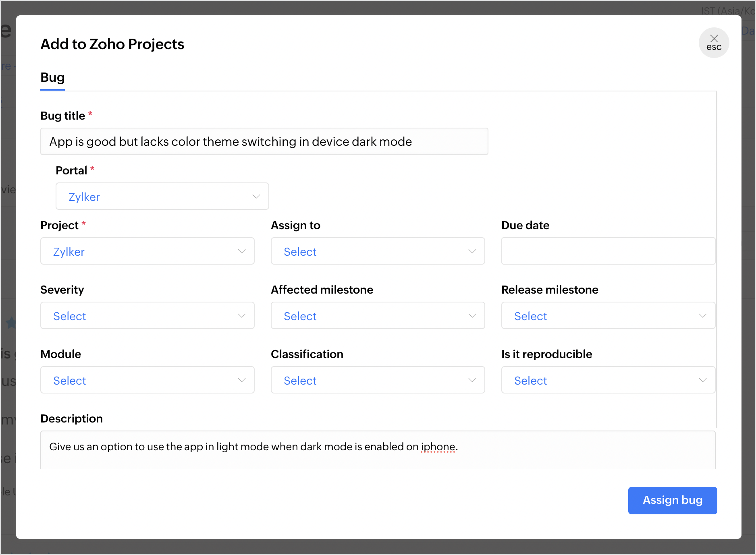Open the Portal dropdown

(162, 197)
